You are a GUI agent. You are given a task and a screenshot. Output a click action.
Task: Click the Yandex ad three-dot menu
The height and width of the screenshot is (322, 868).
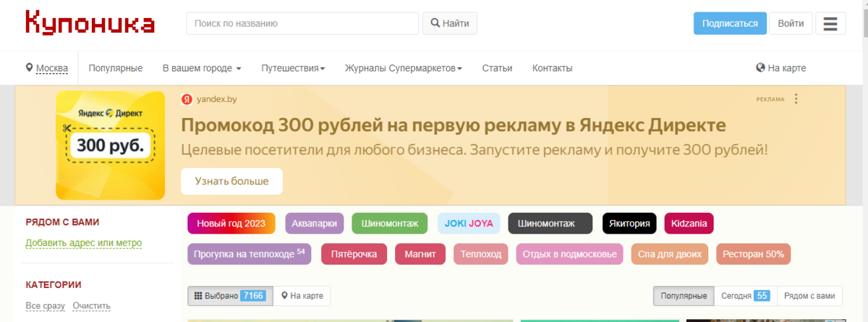coord(796,99)
